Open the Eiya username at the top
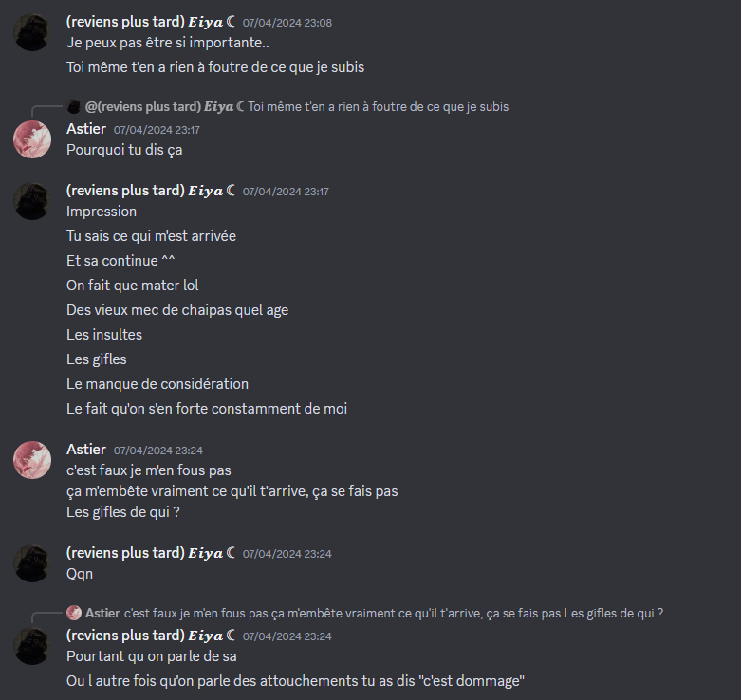Viewport: 741px width, 700px height. point(150,22)
